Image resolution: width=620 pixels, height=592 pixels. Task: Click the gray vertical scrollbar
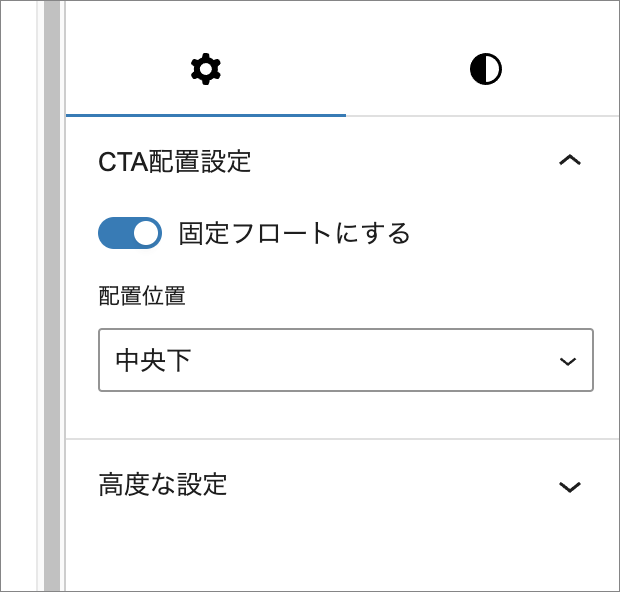pyautogui.click(x=52, y=300)
